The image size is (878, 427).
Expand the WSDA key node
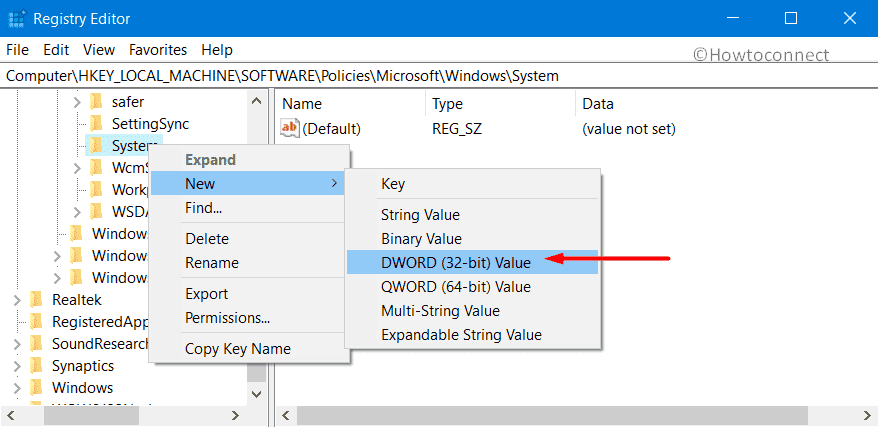(77, 212)
